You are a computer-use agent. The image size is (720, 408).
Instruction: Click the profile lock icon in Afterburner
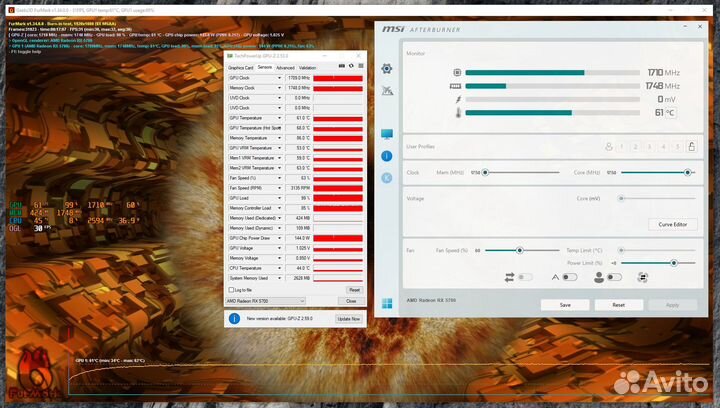[692, 146]
